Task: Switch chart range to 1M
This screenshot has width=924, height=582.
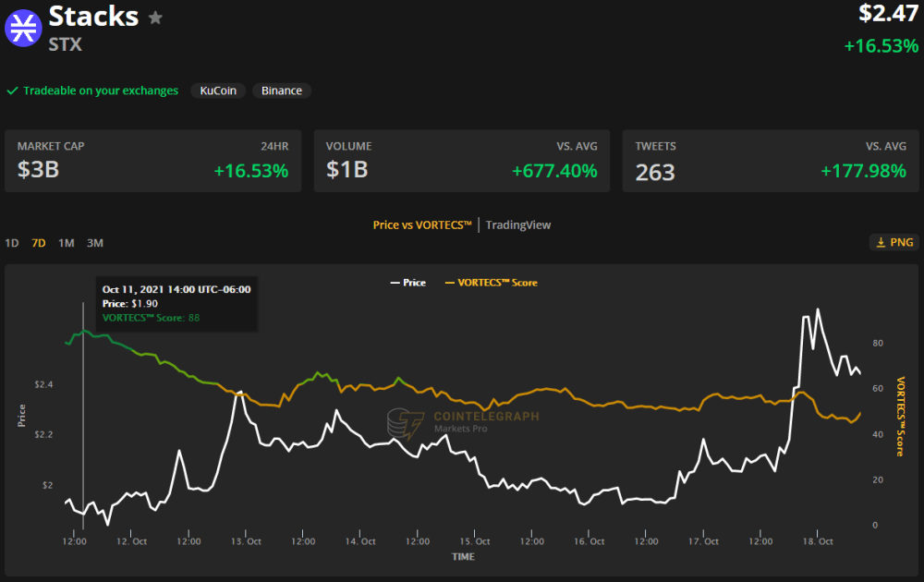Action: point(66,243)
